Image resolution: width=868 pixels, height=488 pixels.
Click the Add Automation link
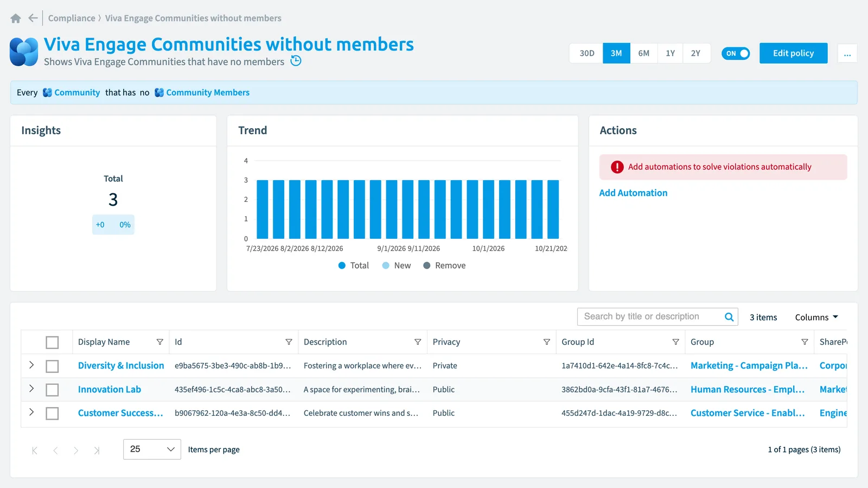(x=633, y=193)
